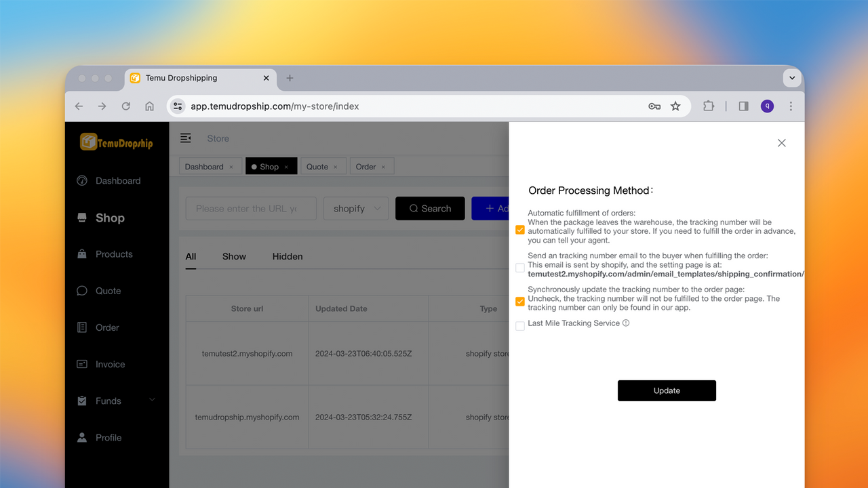Viewport: 868px width, 488px height.
Task: Click the Update button
Action: click(667, 390)
